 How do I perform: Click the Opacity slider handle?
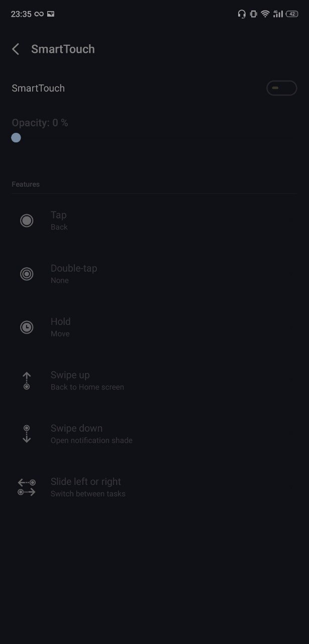(16, 137)
